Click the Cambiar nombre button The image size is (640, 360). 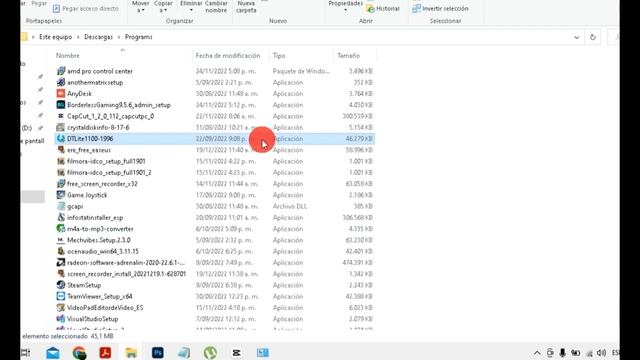click(216, 7)
